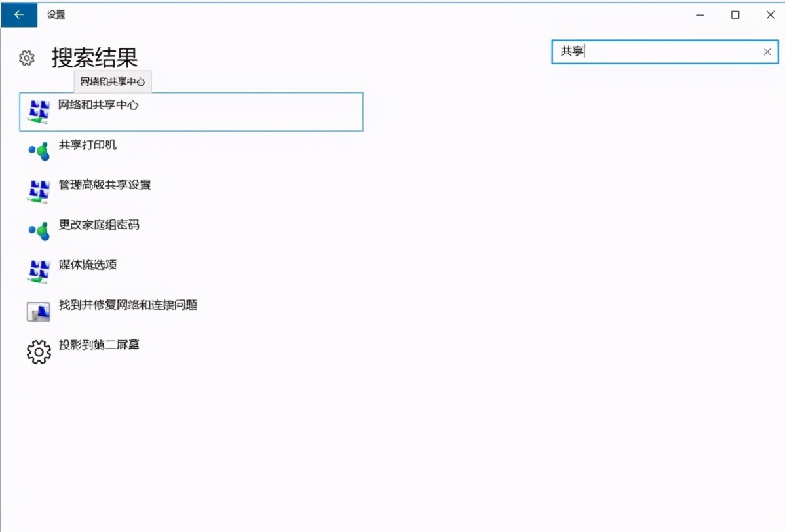Viewport: 785px width, 532px height.
Task: Click the troubleshoot icon beside 找到并修复网络和连接问题
Action: tap(38, 310)
